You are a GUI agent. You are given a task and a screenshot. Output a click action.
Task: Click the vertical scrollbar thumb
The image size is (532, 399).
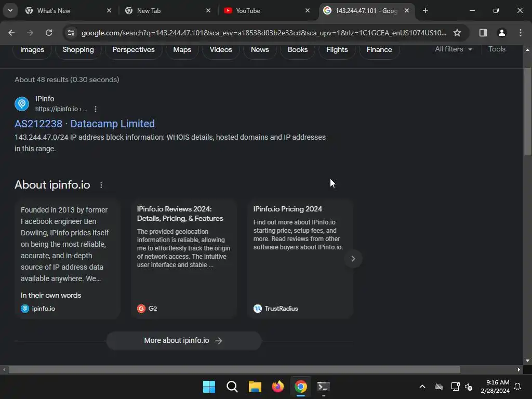click(x=527, y=112)
